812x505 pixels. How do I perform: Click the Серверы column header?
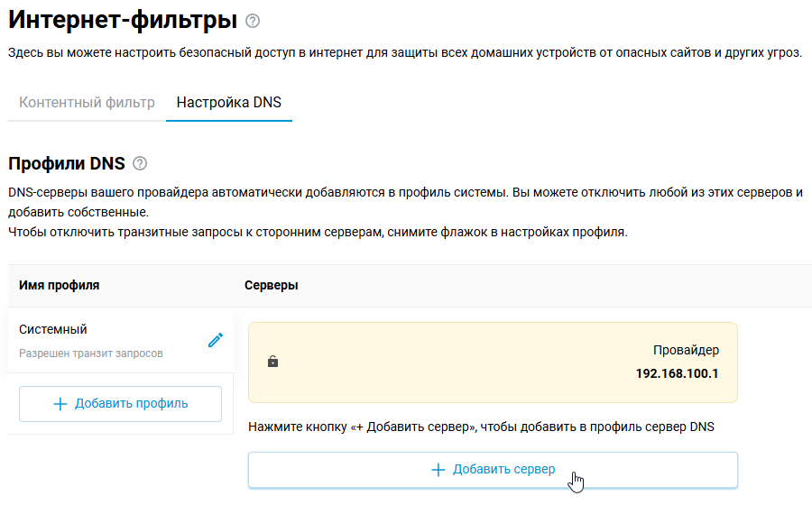point(272,285)
